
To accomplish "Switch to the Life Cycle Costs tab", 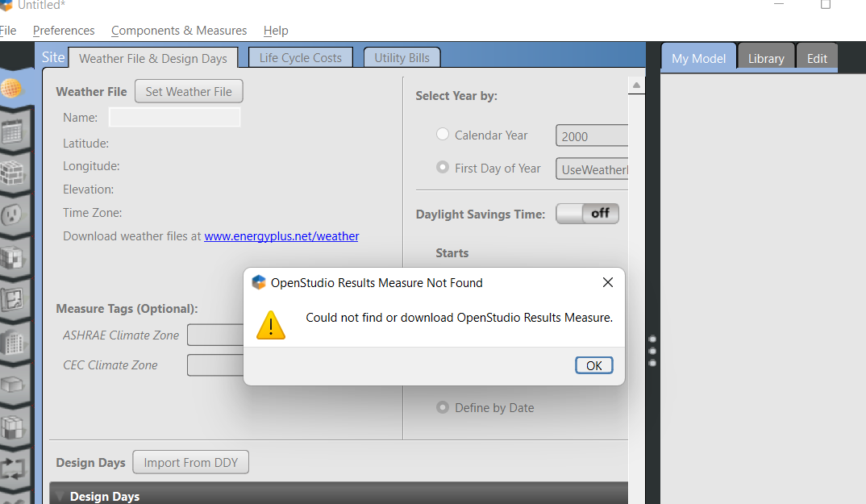I will 300,56.
